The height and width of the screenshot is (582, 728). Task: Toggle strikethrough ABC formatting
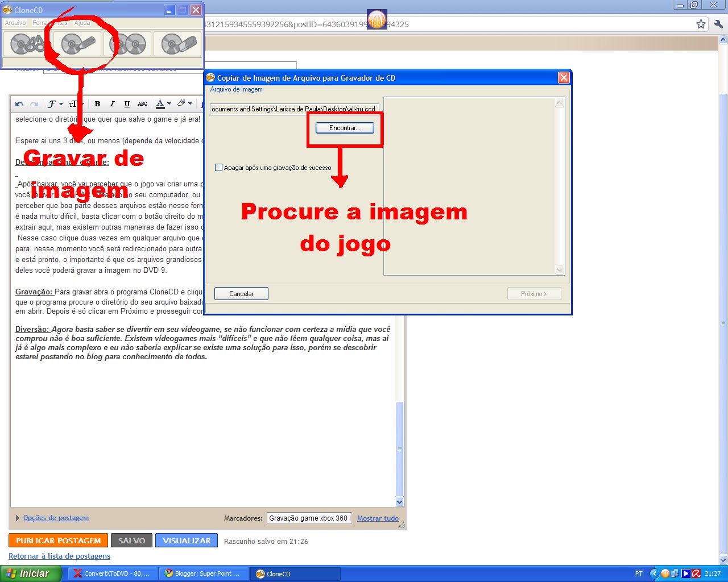click(x=142, y=104)
